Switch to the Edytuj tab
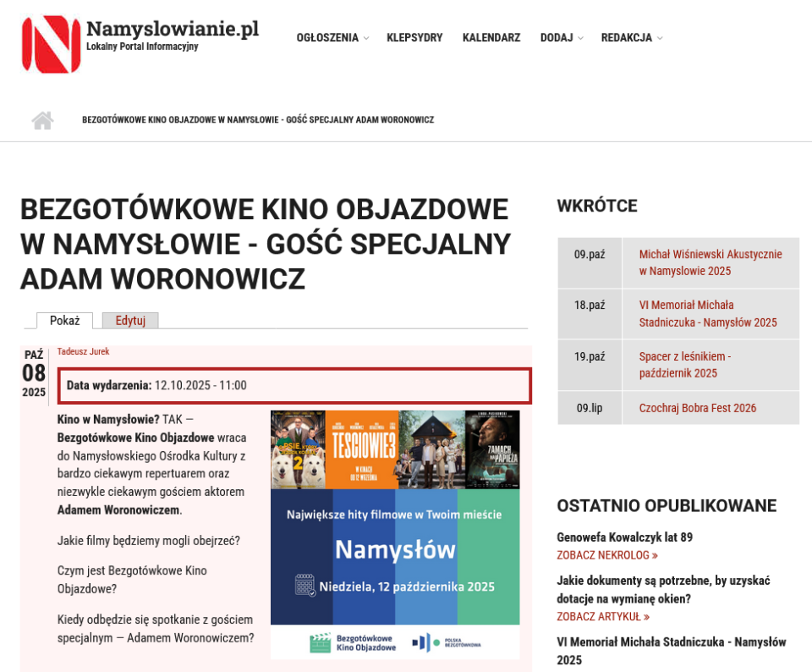 (x=130, y=321)
